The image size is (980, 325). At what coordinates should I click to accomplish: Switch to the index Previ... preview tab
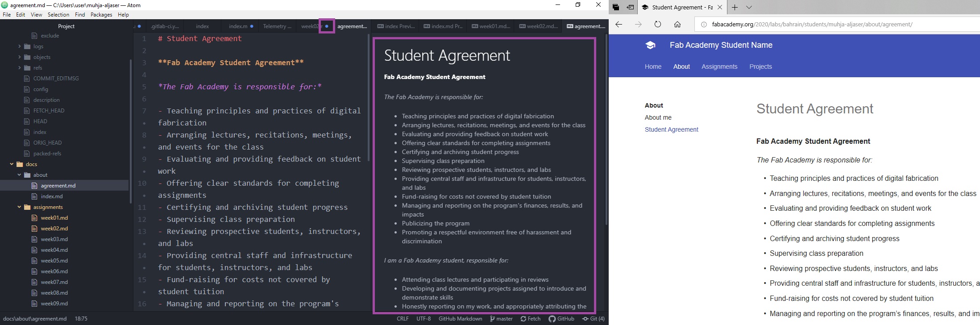396,26
